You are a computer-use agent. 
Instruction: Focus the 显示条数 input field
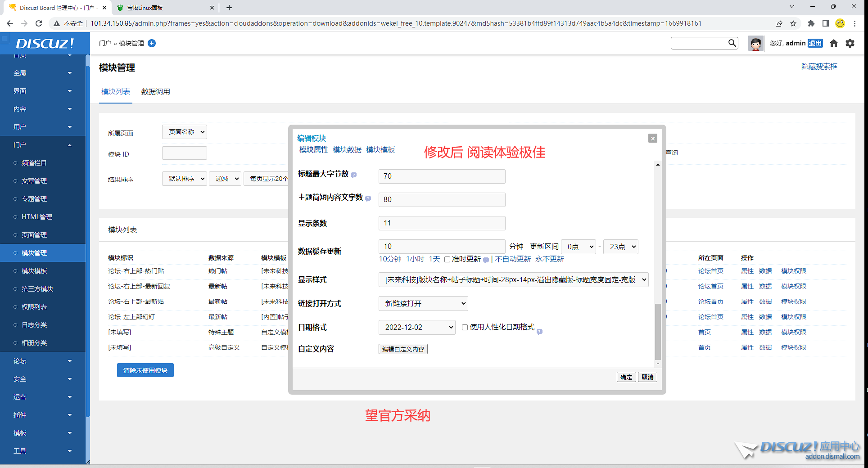(x=442, y=223)
